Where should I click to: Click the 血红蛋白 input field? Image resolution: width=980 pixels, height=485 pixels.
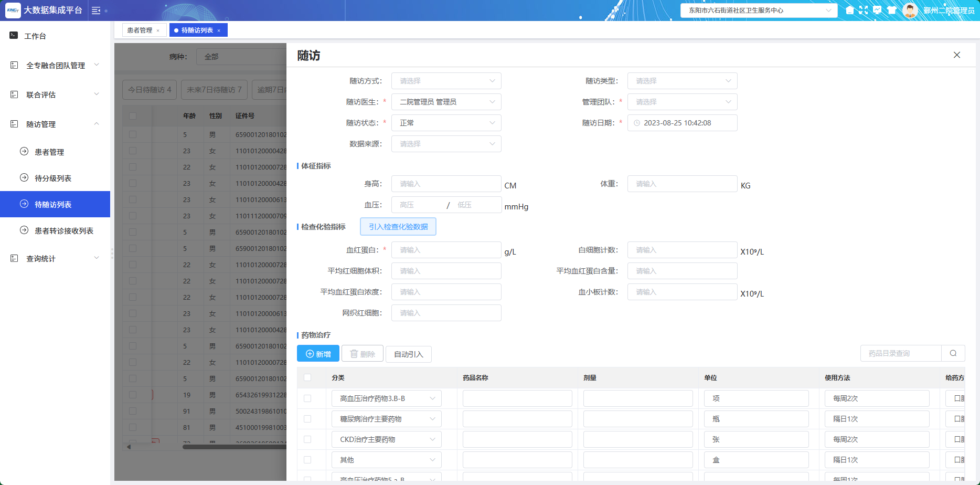tap(446, 250)
